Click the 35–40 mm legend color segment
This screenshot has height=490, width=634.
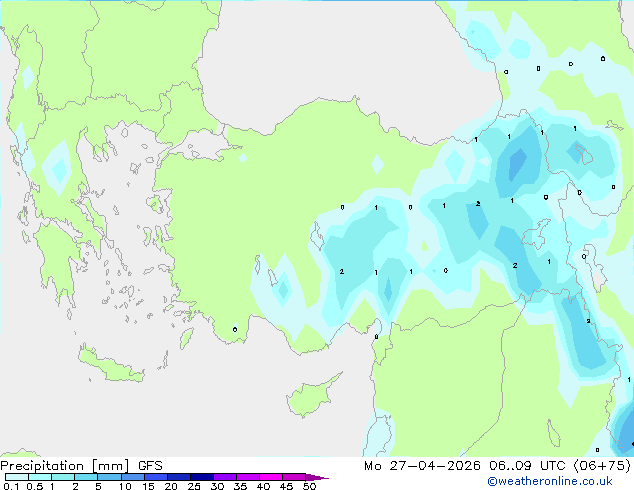247,477
